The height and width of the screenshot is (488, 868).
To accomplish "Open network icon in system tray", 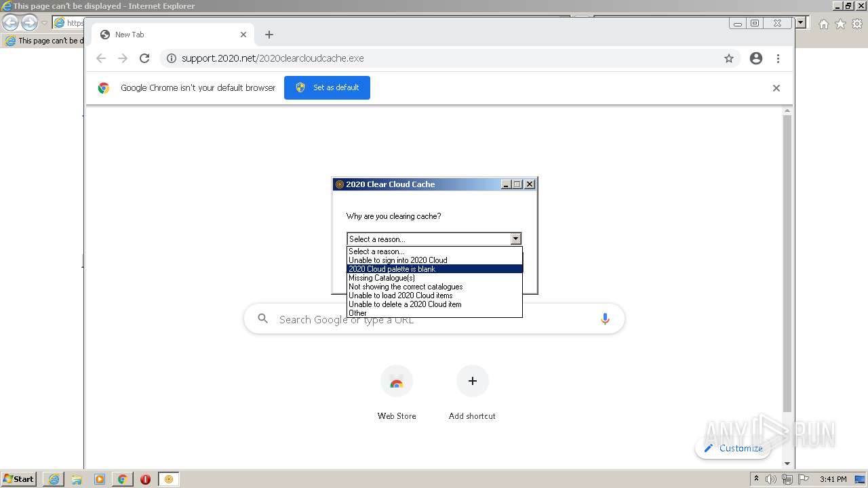I will (x=787, y=479).
